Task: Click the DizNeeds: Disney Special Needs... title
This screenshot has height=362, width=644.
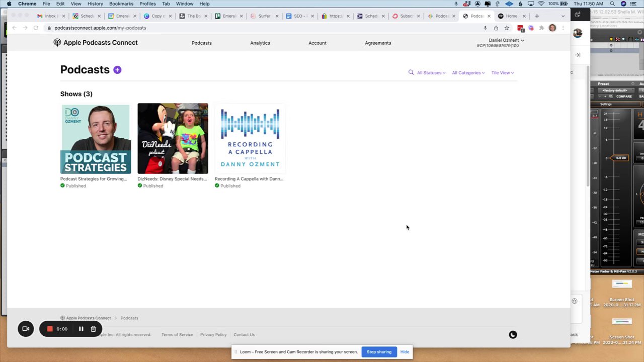Action: coord(172,178)
